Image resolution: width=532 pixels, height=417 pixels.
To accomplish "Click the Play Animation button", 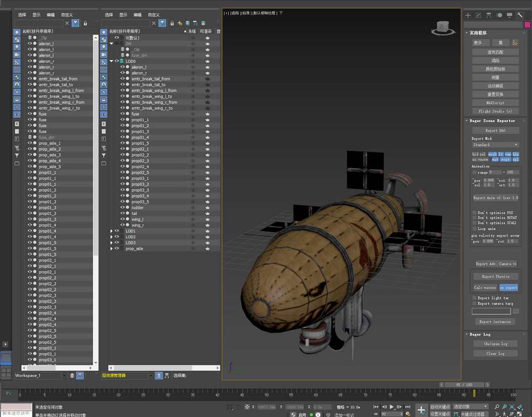I will [x=392, y=407].
